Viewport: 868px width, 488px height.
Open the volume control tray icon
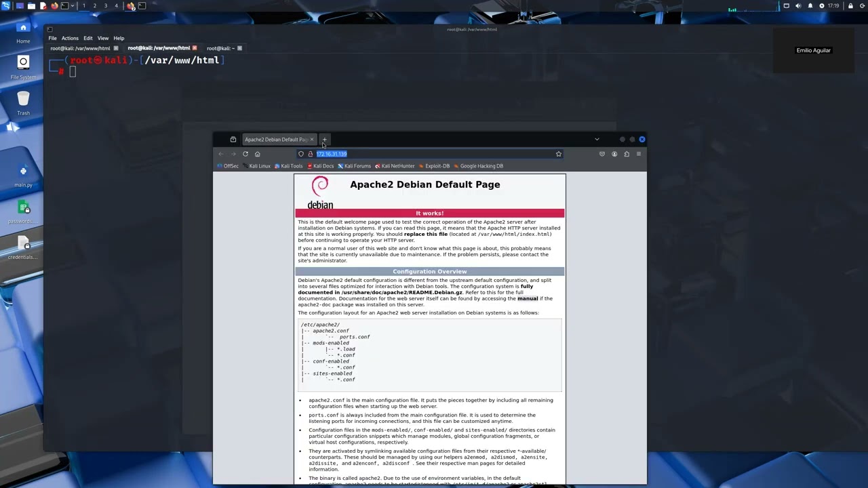pyautogui.click(x=798, y=5)
